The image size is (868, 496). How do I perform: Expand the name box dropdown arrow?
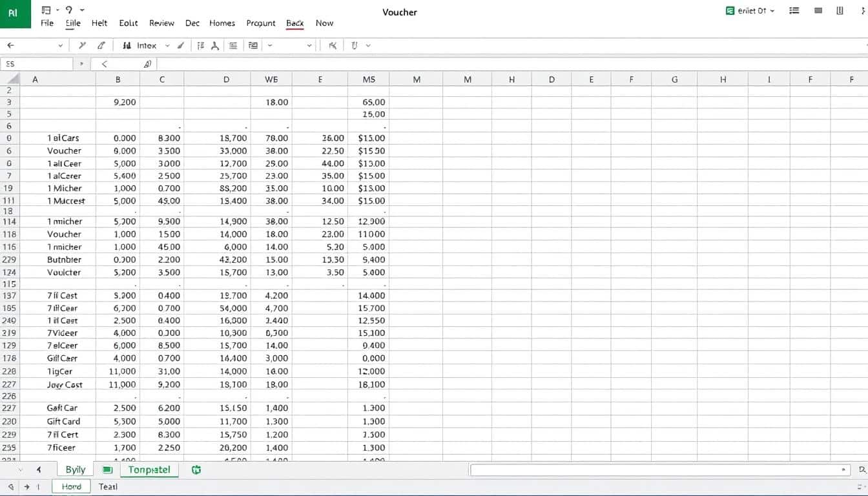point(81,64)
